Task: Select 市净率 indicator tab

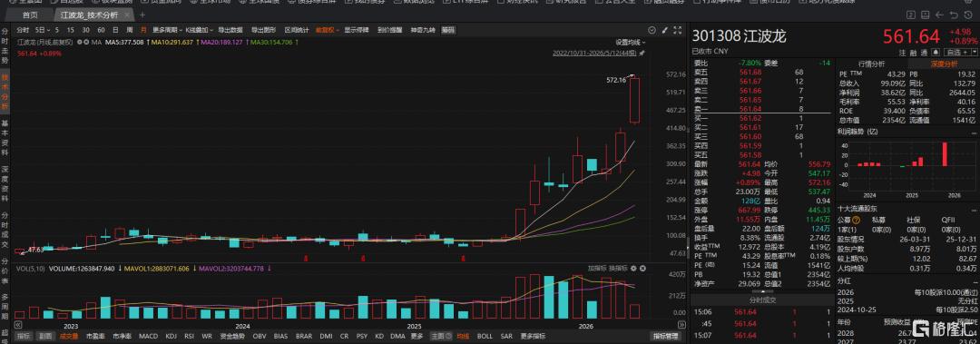Action: (x=122, y=337)
